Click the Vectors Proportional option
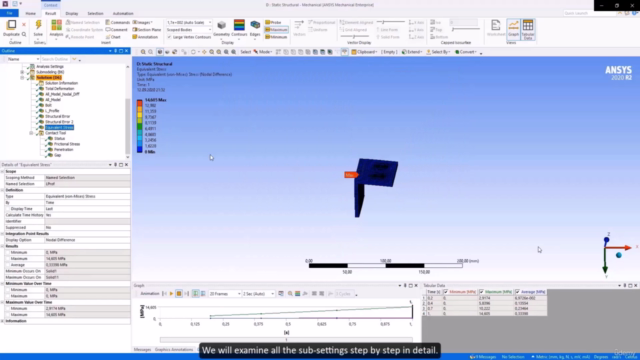The height and width of the screenshot is (360, 640). tap(322, 22)
